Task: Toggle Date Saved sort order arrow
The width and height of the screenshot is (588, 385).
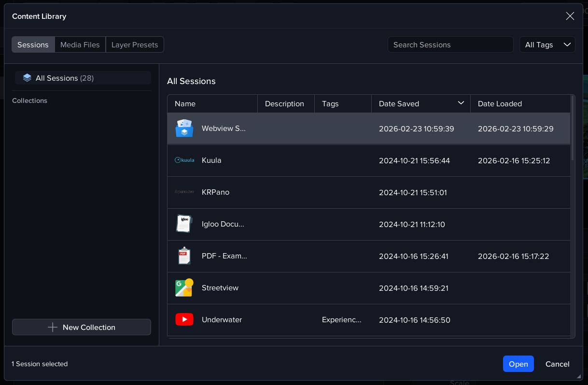Action: point(461,103)
